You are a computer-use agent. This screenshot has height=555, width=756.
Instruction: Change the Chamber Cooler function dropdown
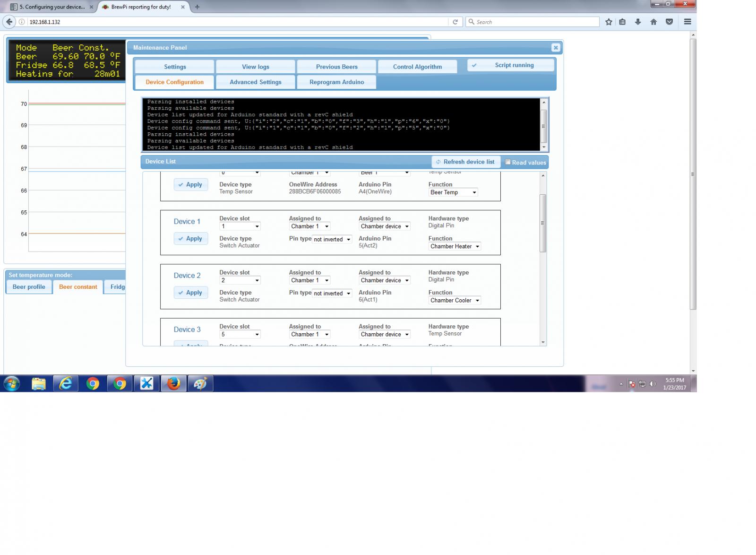(455, 300)
